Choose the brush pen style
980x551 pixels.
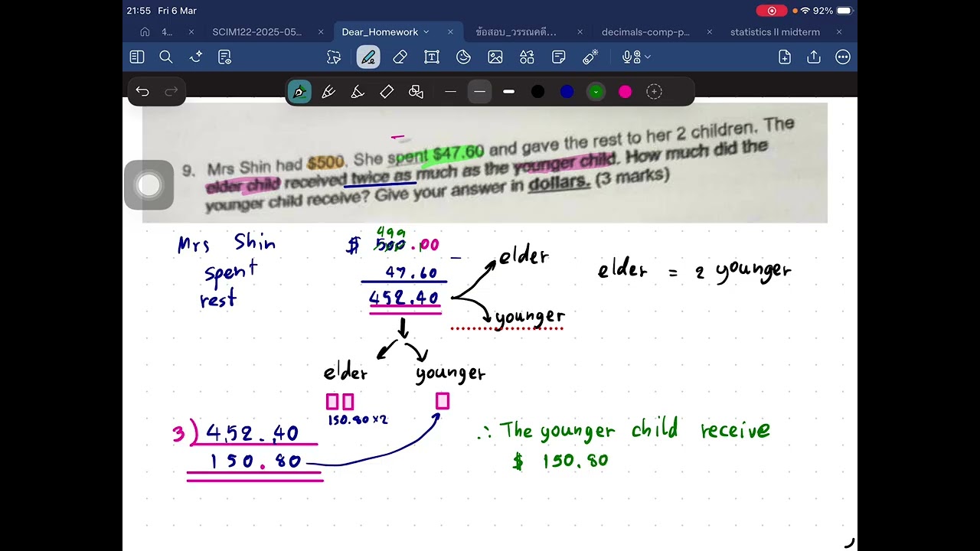(x=328, y=92)
